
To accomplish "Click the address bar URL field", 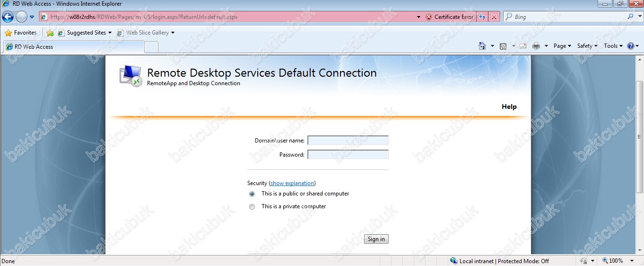I will click(x=226, y=17).
